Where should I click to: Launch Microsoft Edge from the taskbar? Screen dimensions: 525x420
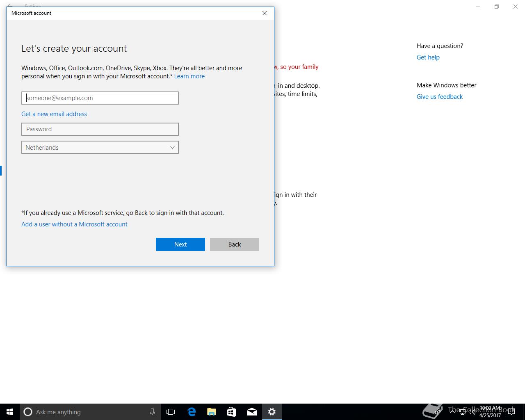tap(192, 412)
